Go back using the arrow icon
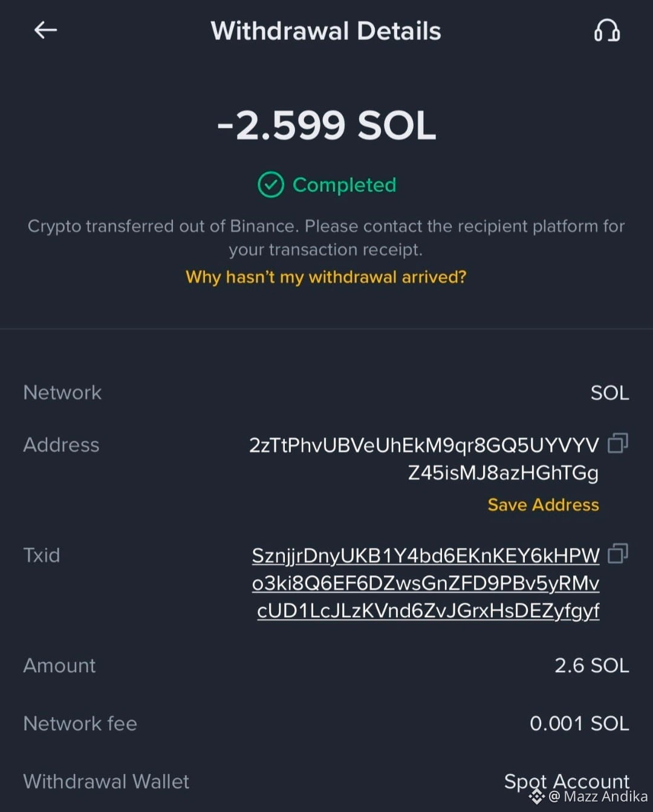Screen dimensions: 653x812 coord(45,30)
